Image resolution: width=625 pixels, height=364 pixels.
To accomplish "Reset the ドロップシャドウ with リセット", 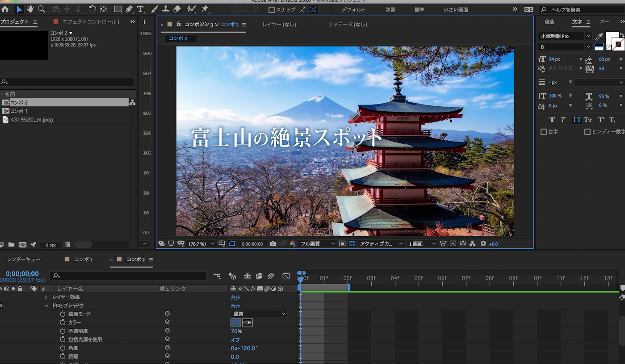I will 235,306.
